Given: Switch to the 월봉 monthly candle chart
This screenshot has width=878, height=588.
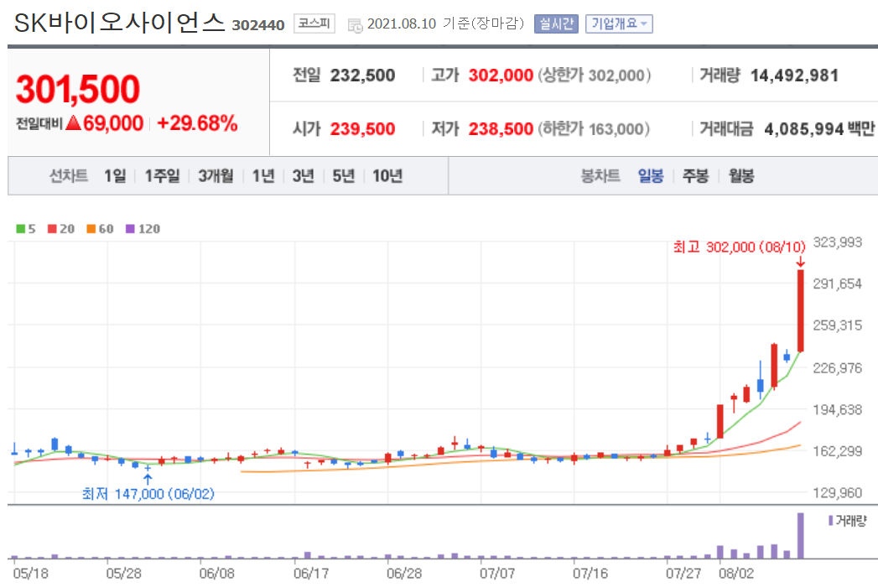Looking at the screenshot, I should tap(740, 176).
